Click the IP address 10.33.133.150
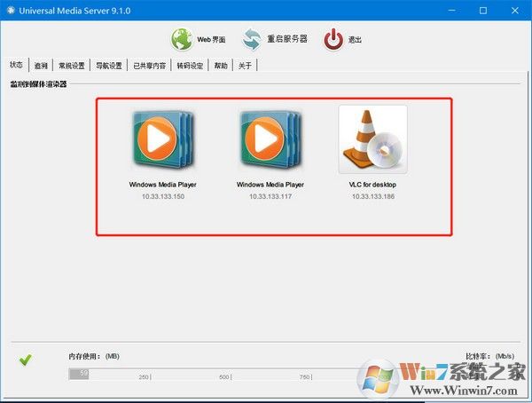Screen dimensions: 532x403 coord(163,196)
